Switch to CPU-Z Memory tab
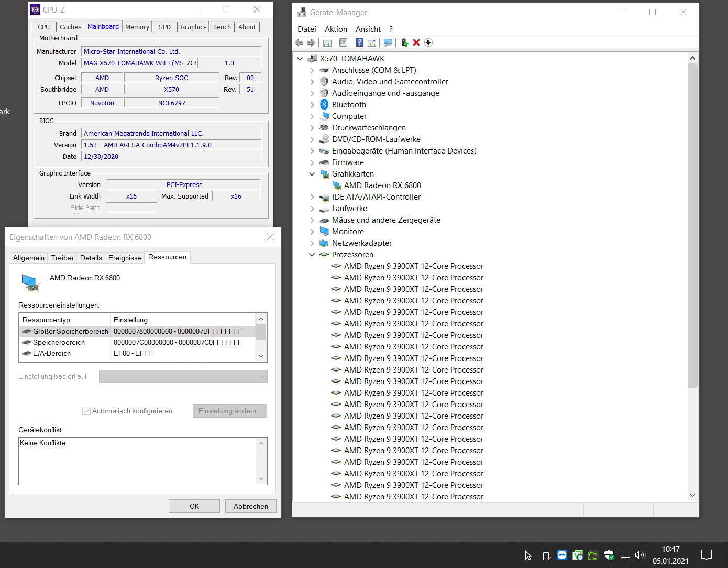The image size is (728, 568). point(137,27)
